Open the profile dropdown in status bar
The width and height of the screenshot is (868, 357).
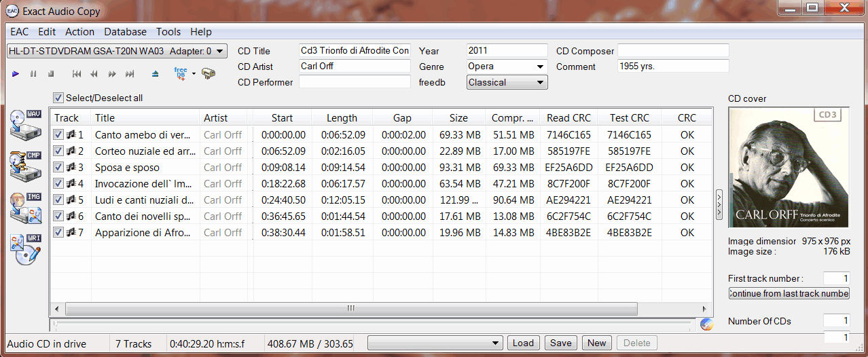435,343
